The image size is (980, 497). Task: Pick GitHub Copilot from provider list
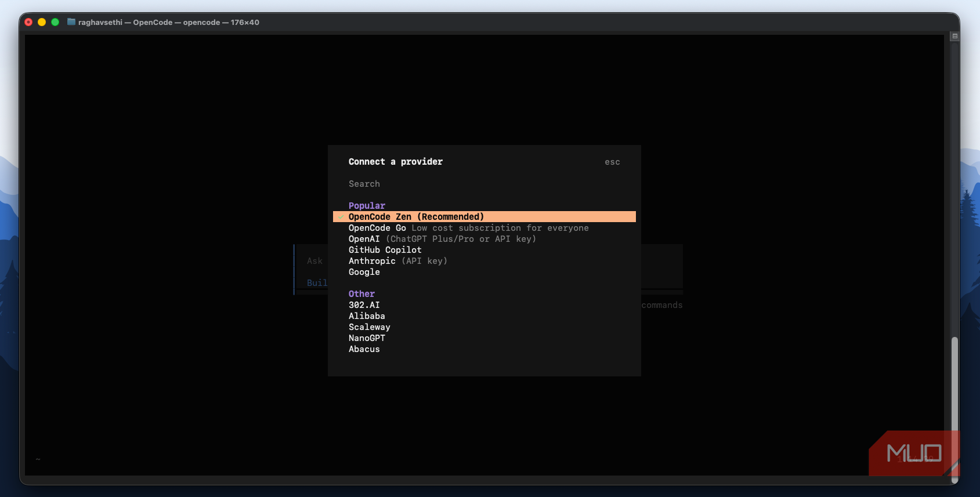(x=484, y=250)
